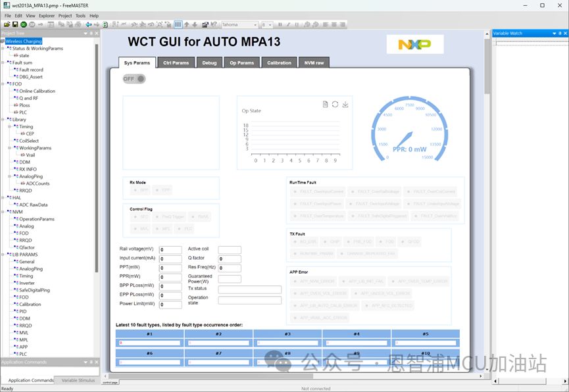This screenshot has width=569, height=392.
Task: Open the Tools menu
Action: point(80,16)
